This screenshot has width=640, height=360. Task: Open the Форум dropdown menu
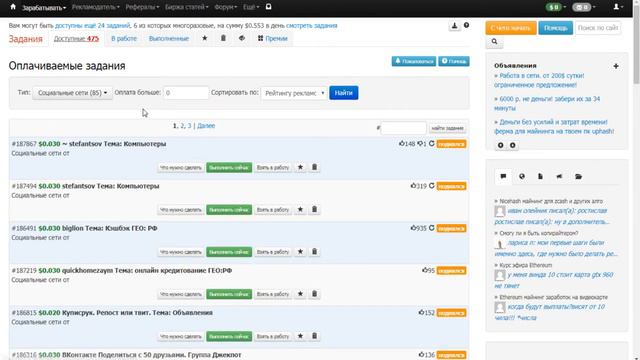coord(225,7)
